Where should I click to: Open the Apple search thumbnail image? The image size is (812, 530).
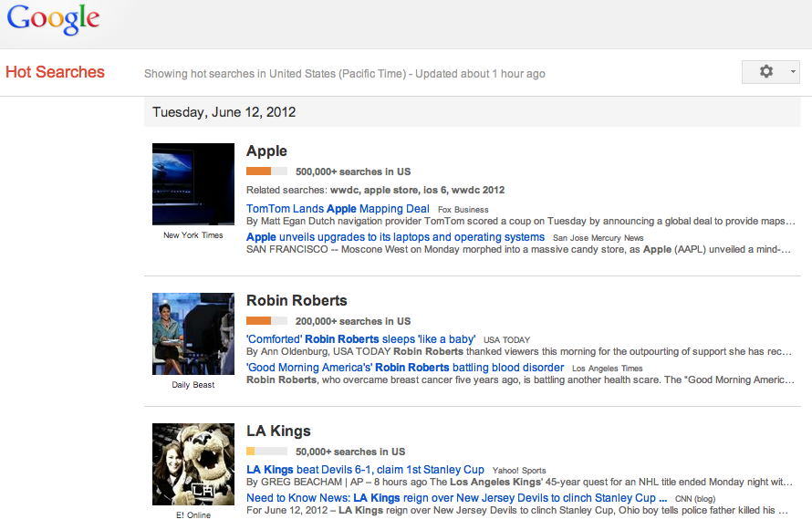(x=193, y=184)
